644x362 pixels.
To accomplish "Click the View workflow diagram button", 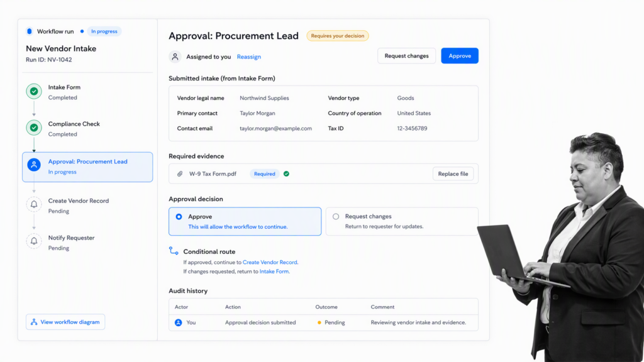I will point(65,322).
